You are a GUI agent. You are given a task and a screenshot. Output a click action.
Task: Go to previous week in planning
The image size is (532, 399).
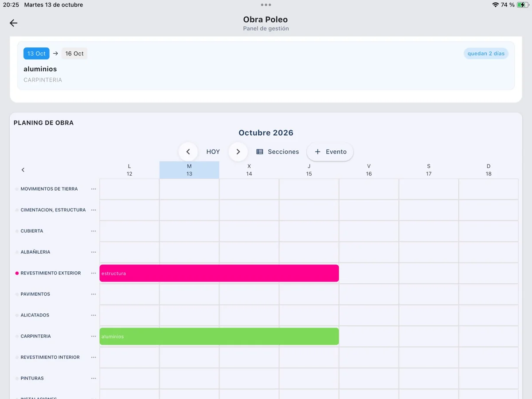pyautogui.click(x=188, y=152)
